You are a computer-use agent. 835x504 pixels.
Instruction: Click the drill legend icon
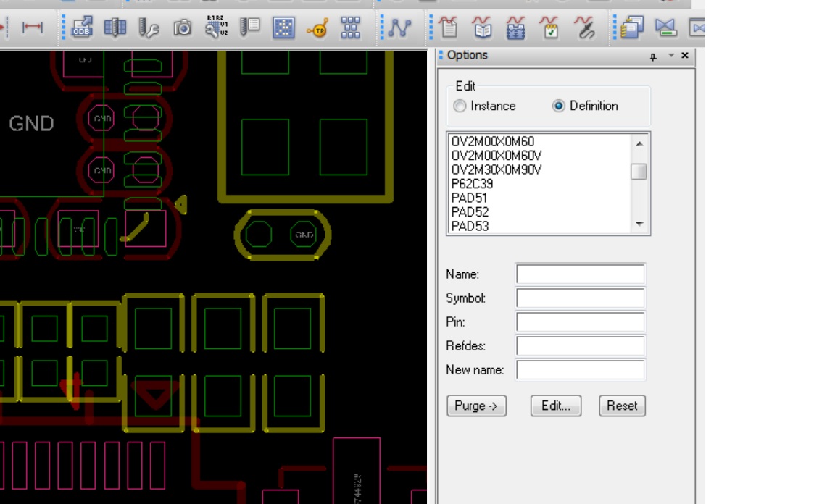pos(250,27)
